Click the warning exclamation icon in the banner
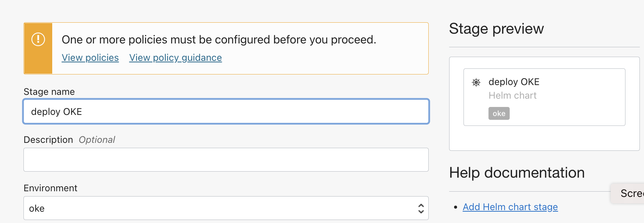The height and width of the screenshot is (223, 644). pos(38,39)
